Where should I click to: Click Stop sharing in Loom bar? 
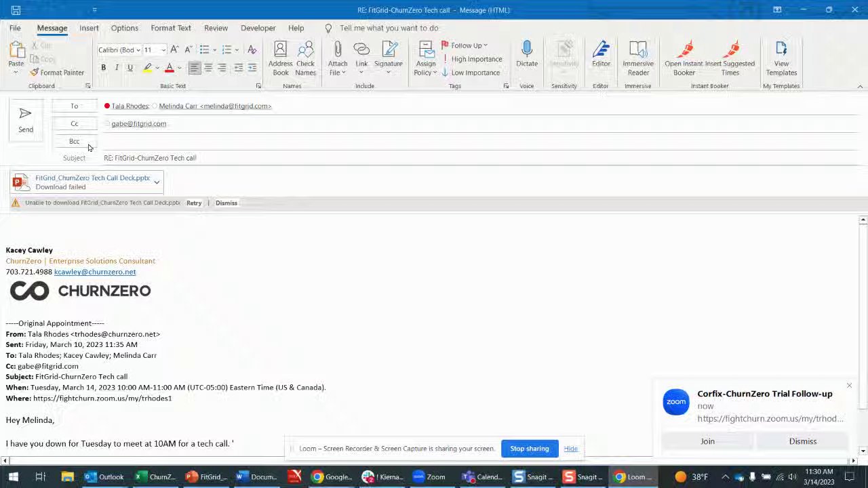pos(530,449)
